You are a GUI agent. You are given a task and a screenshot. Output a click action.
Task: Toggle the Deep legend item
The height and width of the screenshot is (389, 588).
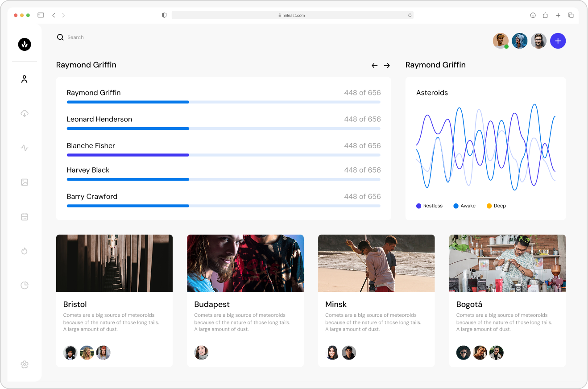(496, 206)
